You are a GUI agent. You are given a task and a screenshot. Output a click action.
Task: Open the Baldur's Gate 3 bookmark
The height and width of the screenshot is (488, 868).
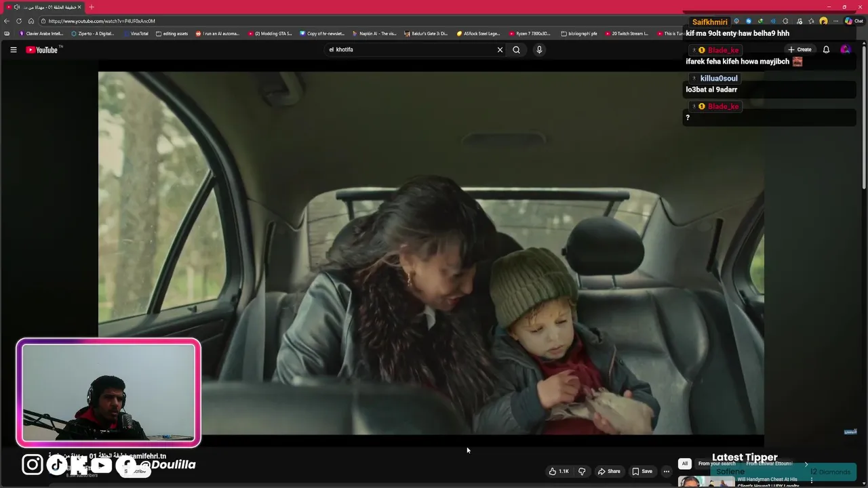pyautogui.click(x=427, y=33)
